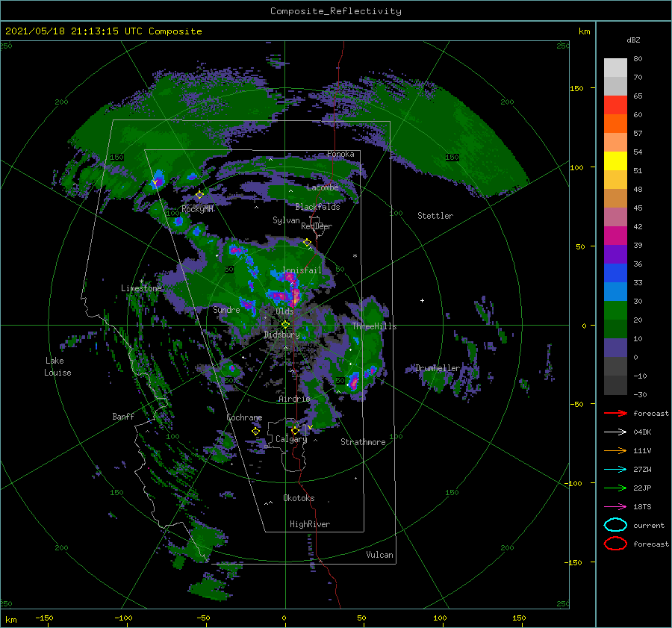Click the yellow diamond marker south of RedDeer
The height and width of the screenshot is (628, 672).
pyautogui.click(x=307, y=243)
